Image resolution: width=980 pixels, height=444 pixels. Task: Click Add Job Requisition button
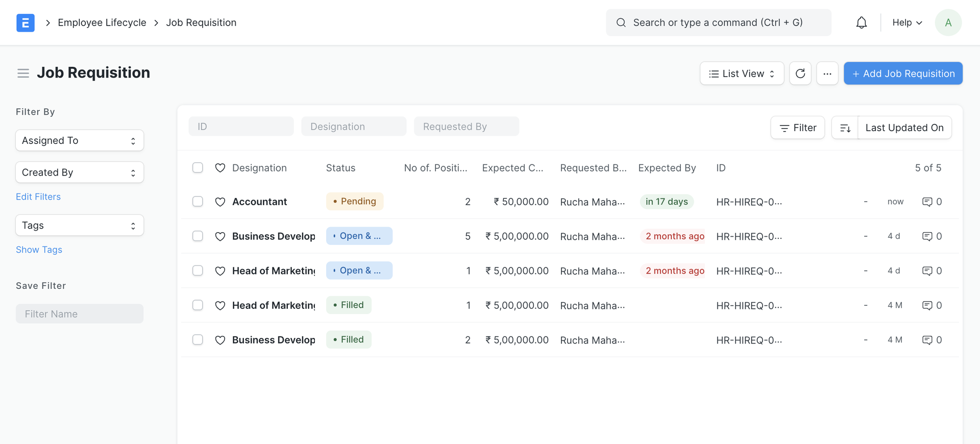pyautogui.click(x=903, y=73)
